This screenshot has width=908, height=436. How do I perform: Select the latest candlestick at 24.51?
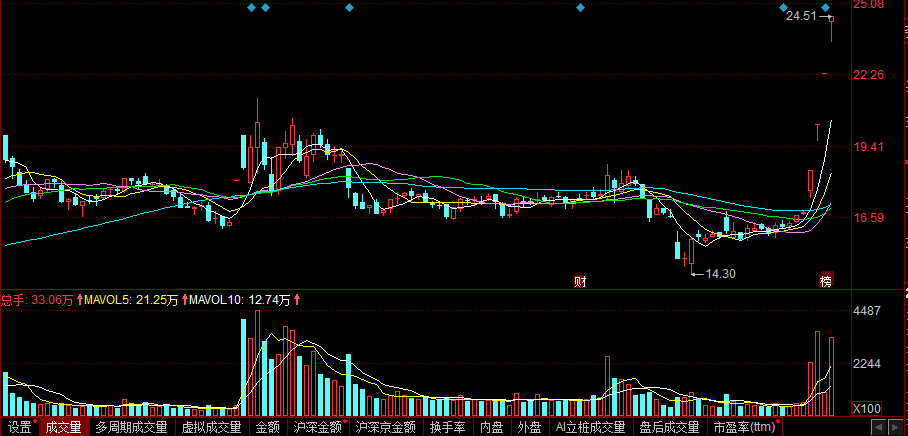[832, 29]
